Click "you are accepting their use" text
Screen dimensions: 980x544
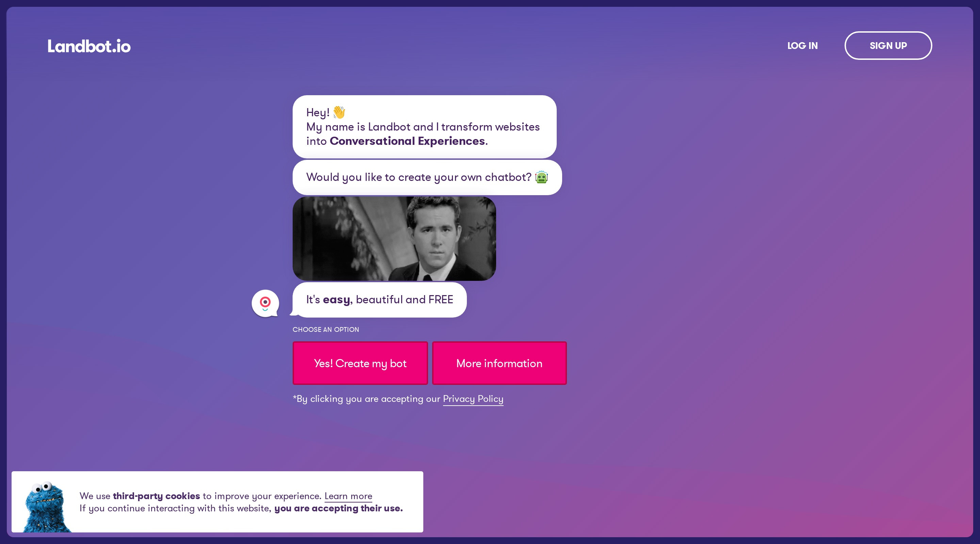pos(339,508)
